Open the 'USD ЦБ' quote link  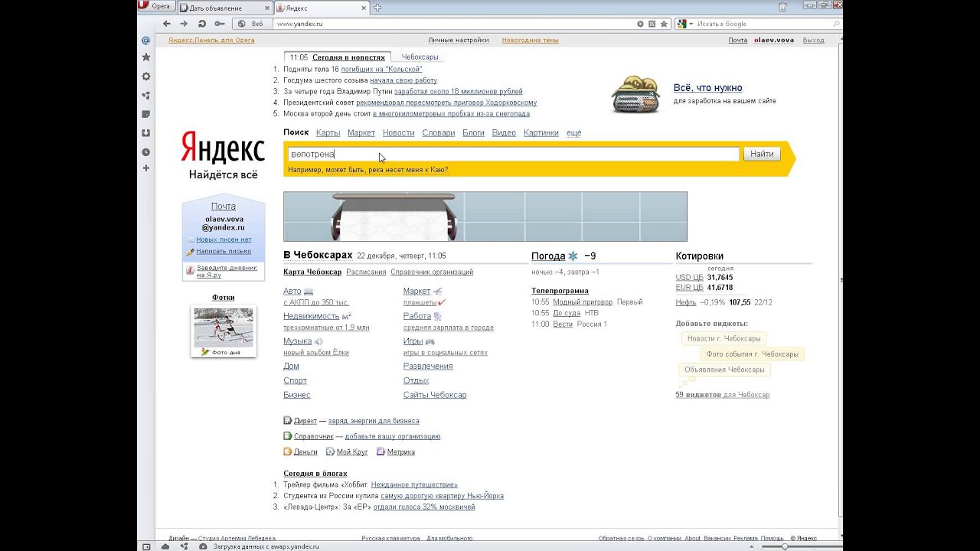click(689, 278)
